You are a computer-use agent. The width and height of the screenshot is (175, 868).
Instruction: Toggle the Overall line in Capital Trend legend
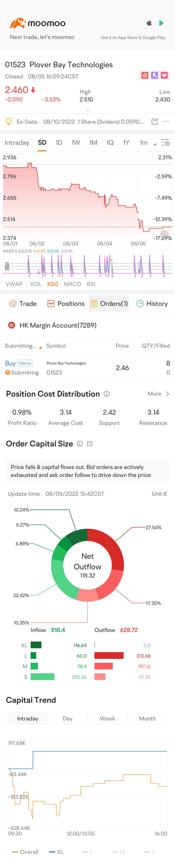point(25,852)
